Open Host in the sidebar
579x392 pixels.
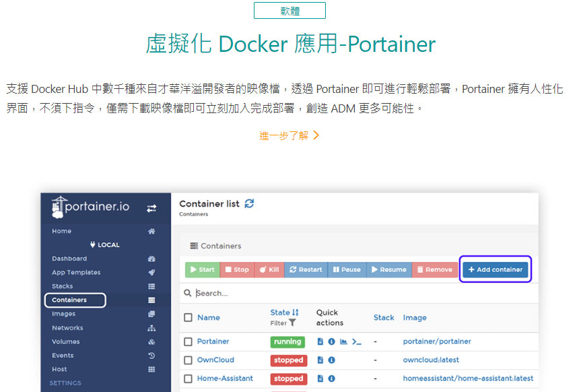[59, 370]
